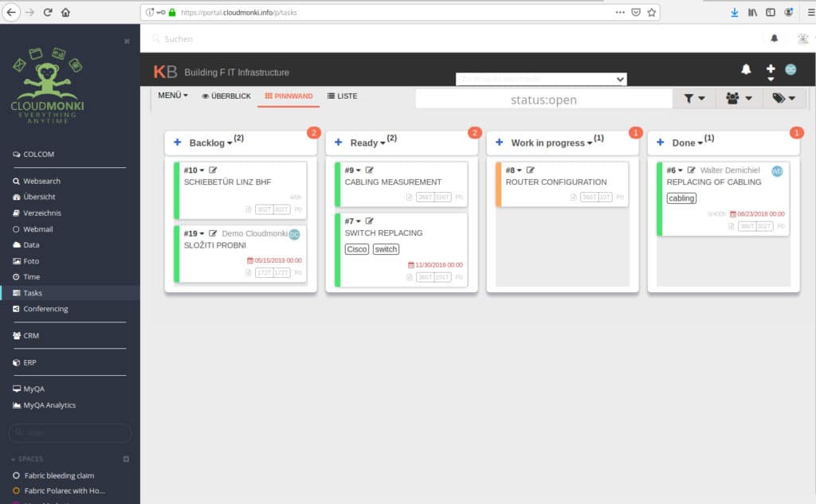Open the tags filter dropdown
816x504 pixels.
coord(784,98)
